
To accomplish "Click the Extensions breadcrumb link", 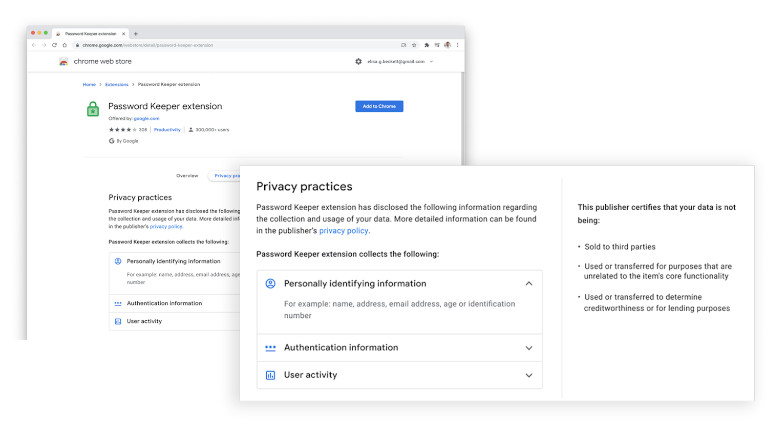I will (x=117, y=85).
